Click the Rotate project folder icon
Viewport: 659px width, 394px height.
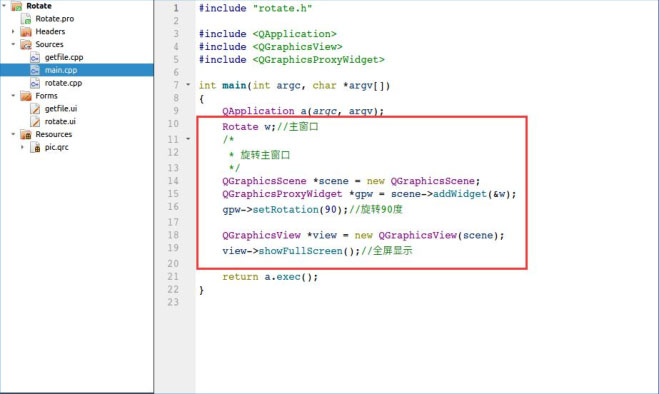pyautogui.click(x=16, y=6)
